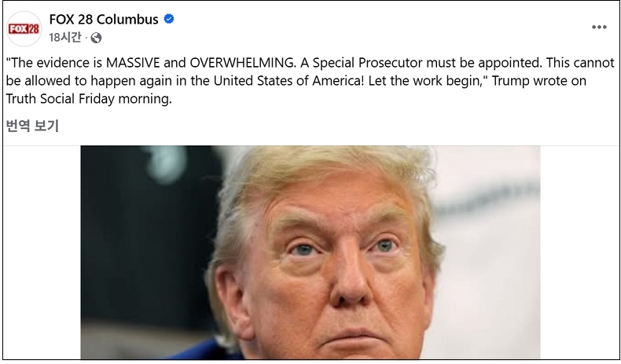The image size is (621, 364).
Task: Open the post via 18시간 timestamp
Action: pos(65,38)
